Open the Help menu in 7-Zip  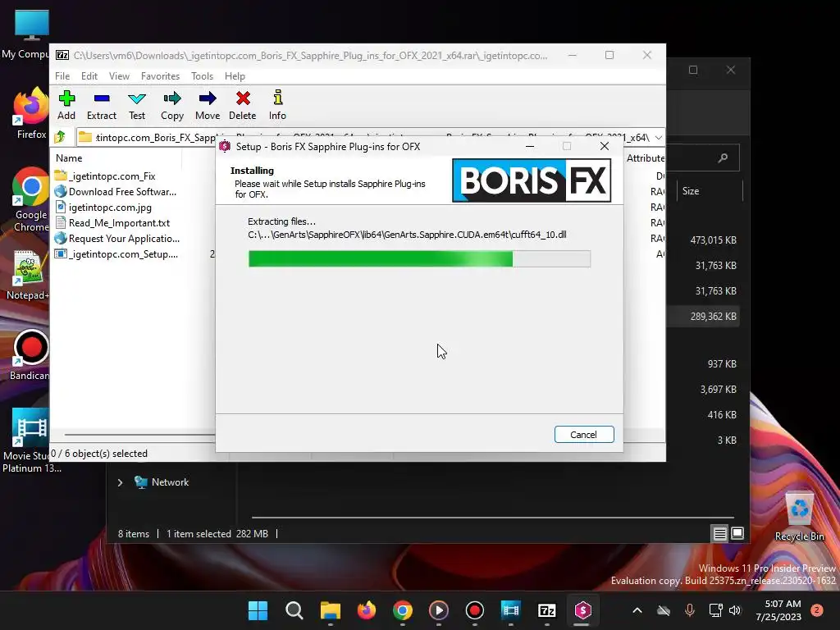[x=235, y=76]
